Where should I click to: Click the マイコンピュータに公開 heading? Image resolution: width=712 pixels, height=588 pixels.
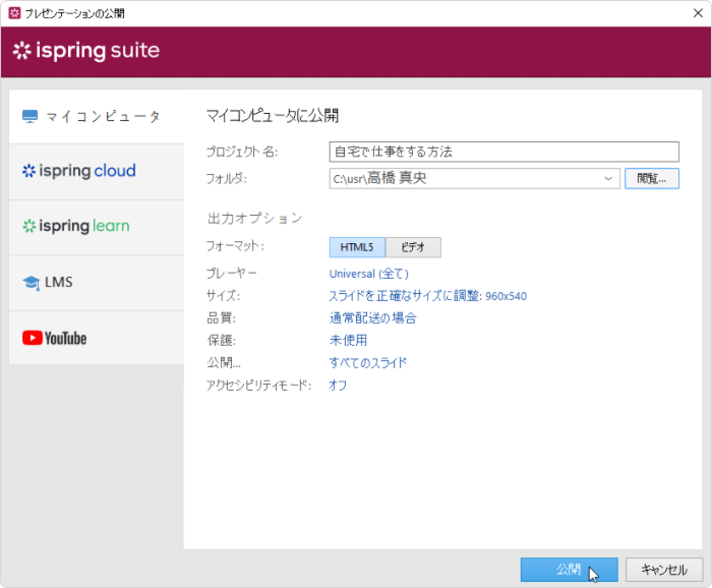pos(272,116)
